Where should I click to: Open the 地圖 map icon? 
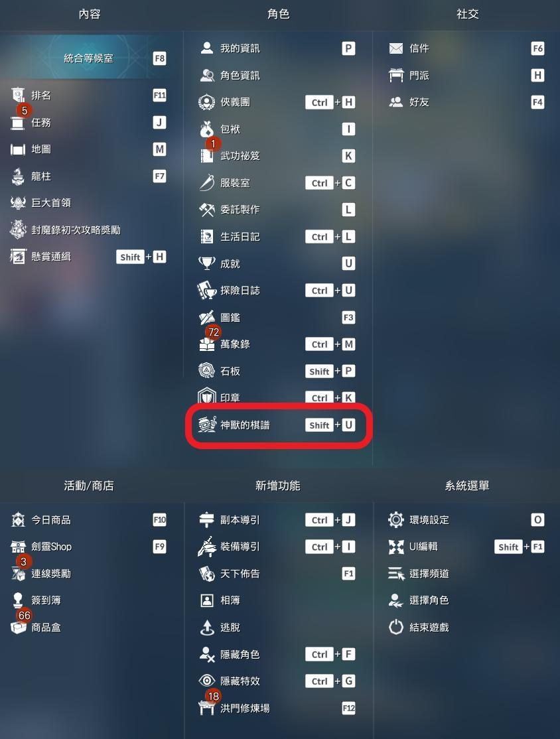(x=18, y=149)
